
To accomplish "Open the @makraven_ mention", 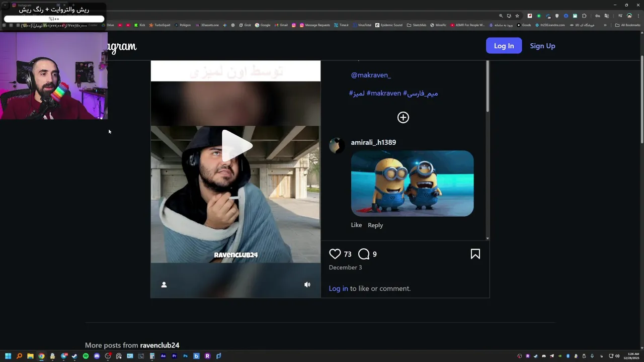I will (371, 75).
